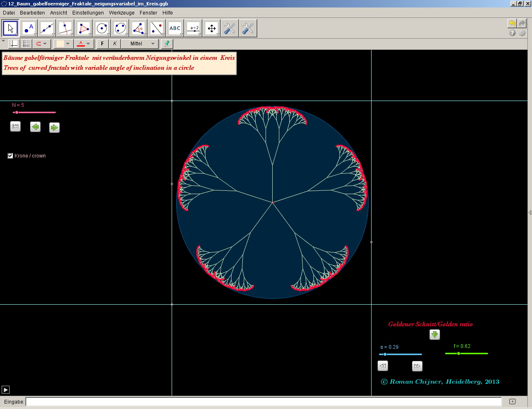Pick the Circle with Center tool
Viewport: 532px width, 409px height.
pos(102,28)
